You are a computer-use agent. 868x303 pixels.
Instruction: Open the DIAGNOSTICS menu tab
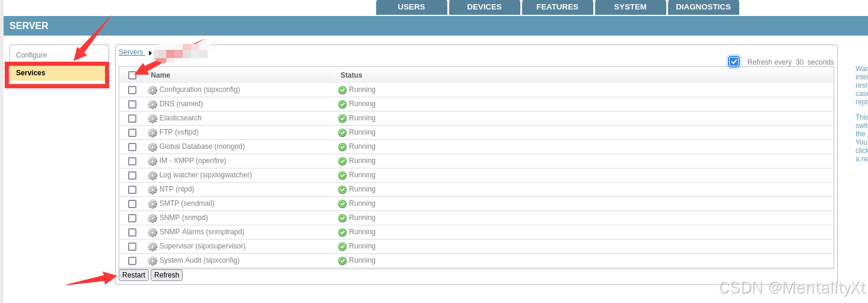coord(703,7)
